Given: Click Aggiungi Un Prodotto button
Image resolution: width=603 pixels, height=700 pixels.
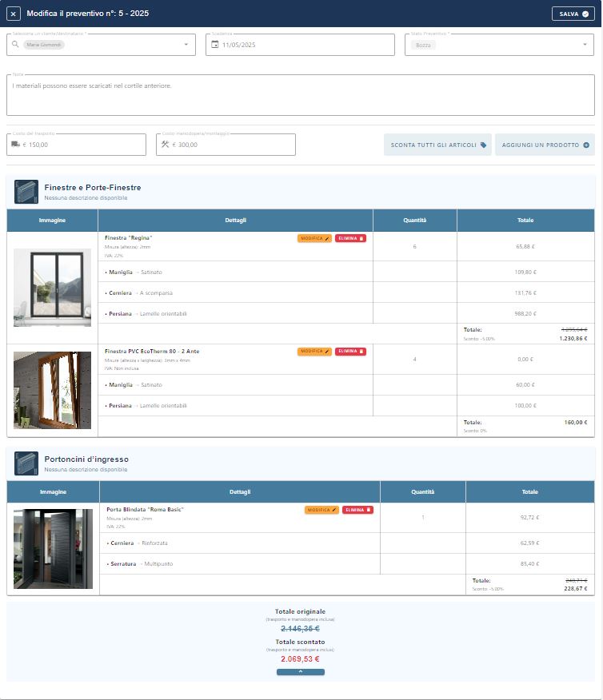Looking at the screenshot, I should click(545, 145).
